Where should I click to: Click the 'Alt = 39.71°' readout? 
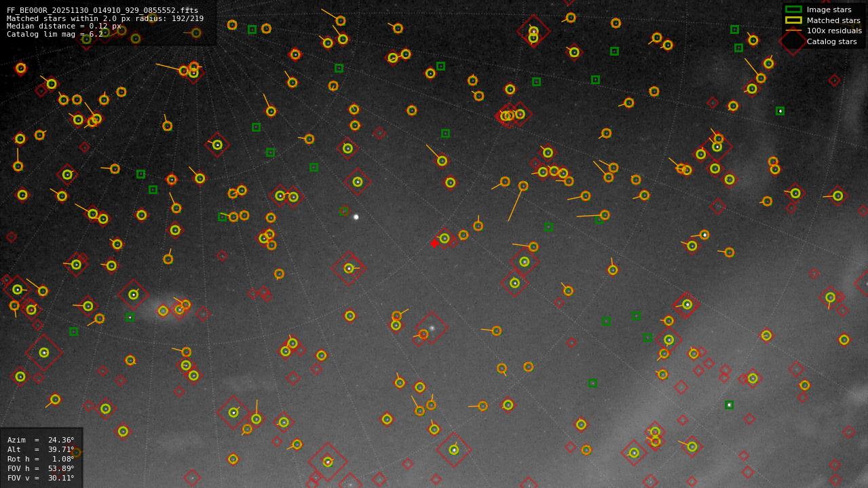[x=41, y=449]
